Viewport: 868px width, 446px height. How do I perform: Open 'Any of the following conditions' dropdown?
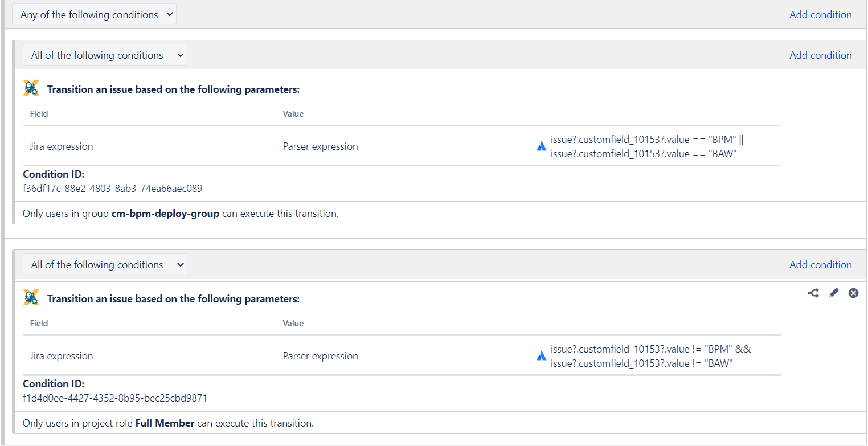tap(95, 14)
